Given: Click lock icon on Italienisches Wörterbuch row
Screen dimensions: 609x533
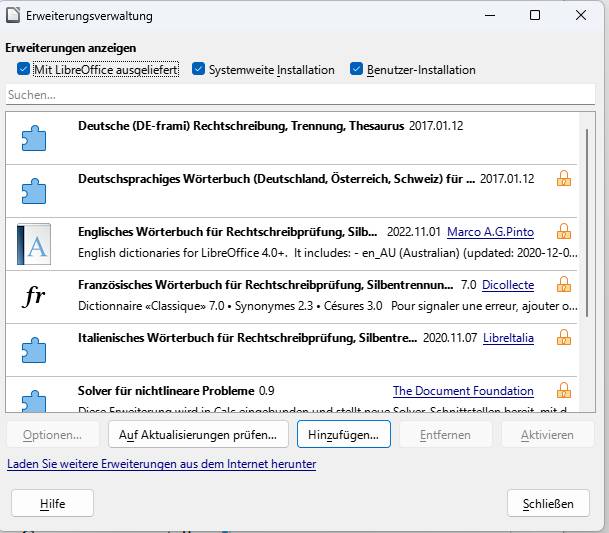Looking at the screenshot, I should pos(564,338).
